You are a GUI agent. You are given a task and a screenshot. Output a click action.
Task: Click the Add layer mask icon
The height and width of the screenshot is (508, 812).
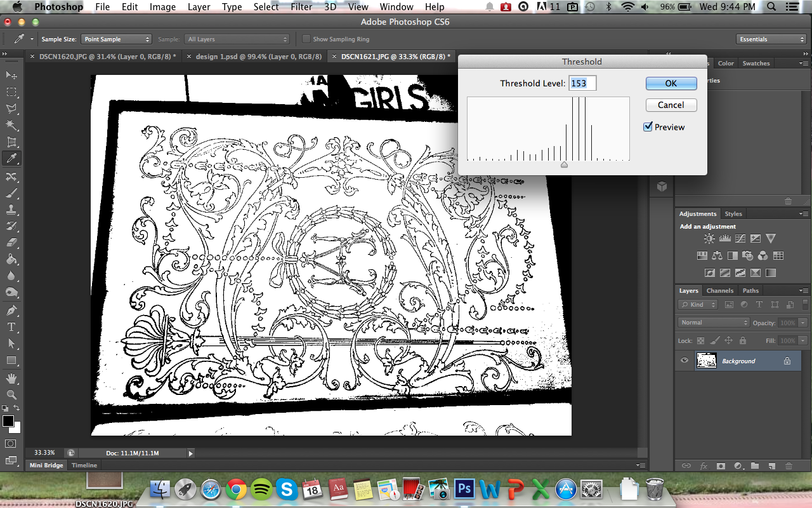pos(721,465)
